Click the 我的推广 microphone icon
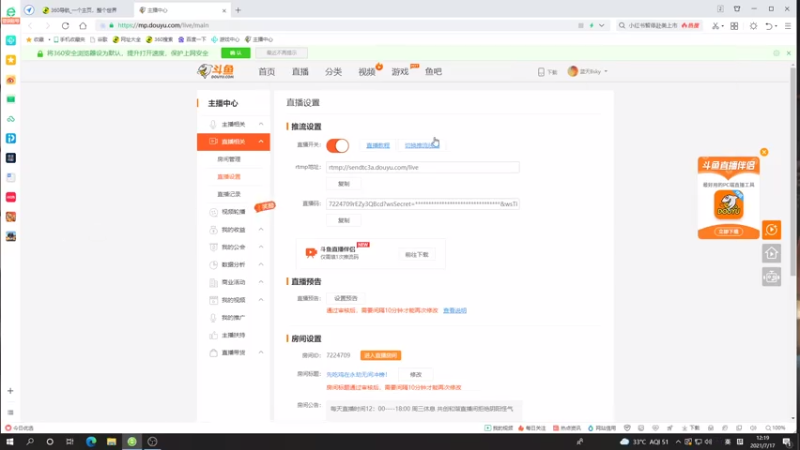 pyautogui.click(x=213, y=317)
